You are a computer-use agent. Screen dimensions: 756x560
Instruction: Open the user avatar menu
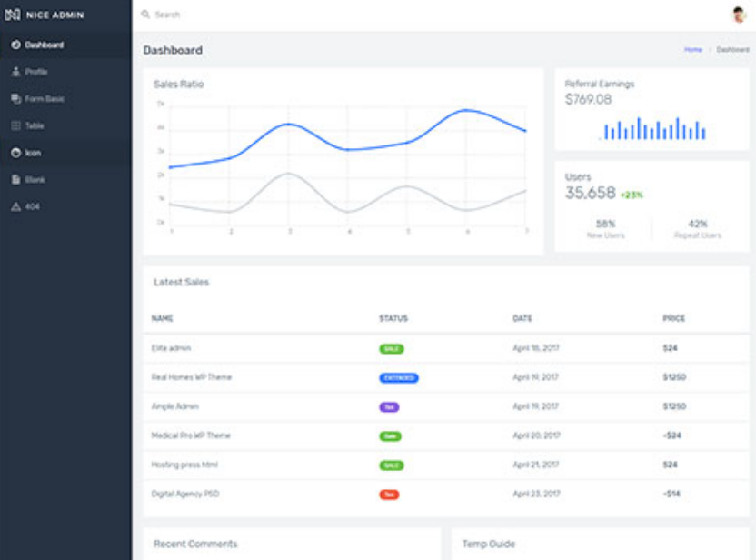[x=738, y=15]
